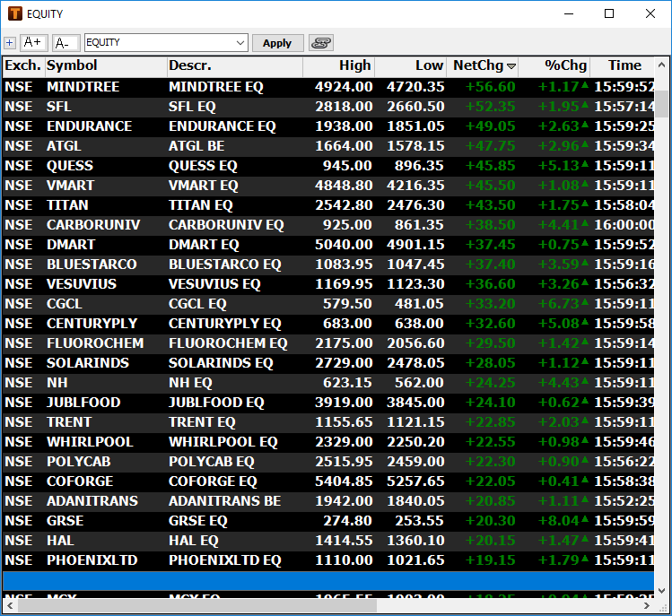Viewport: 672px width, 616px height.
Task: Click the High column header
Action: click(354, 65)
